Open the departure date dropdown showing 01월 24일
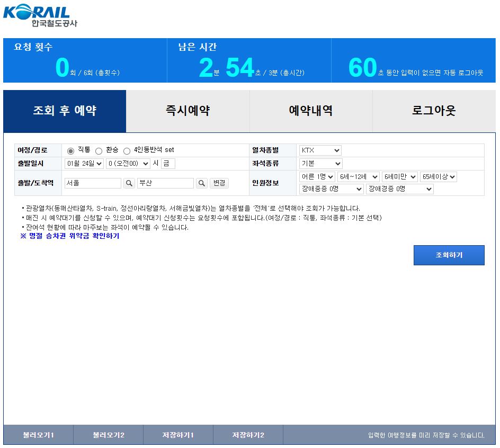500x448 pixels. click(85, 163)
